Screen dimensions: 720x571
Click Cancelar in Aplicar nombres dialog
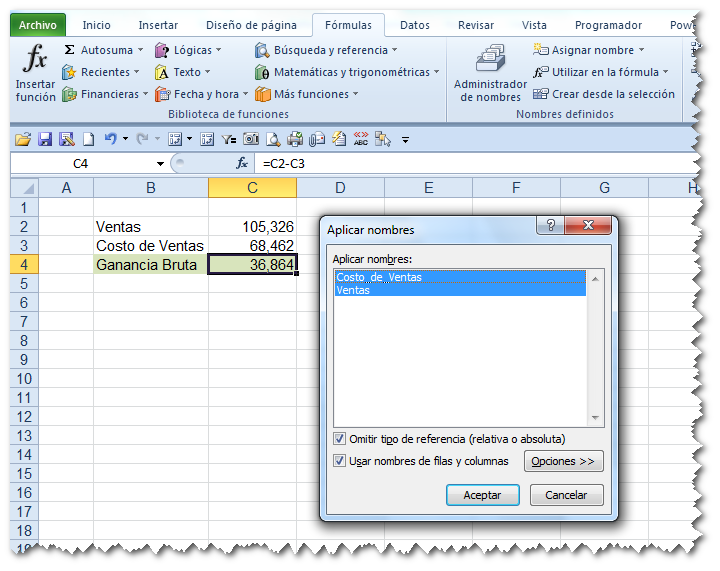coord(566,495)
